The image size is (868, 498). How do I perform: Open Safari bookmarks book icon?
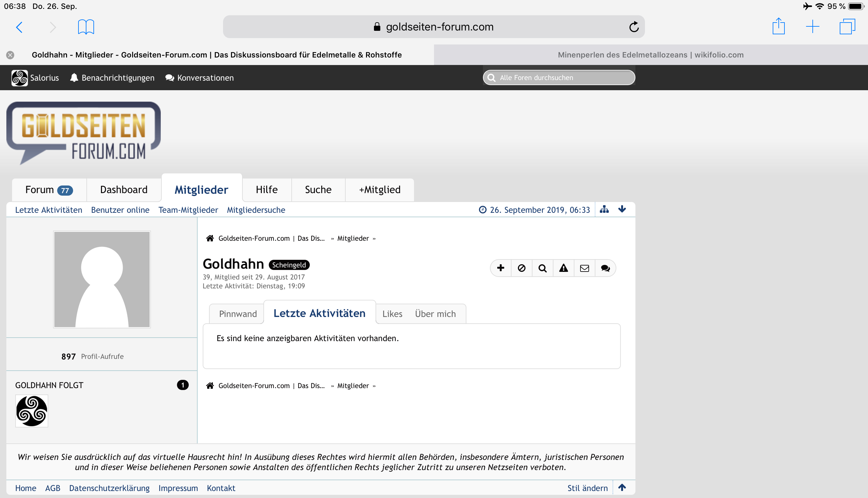tap(86, 27)
